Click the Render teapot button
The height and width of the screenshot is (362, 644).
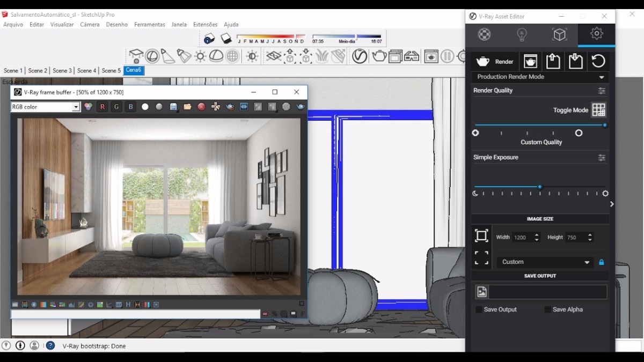pyautogui.click(x=495, y=62)
